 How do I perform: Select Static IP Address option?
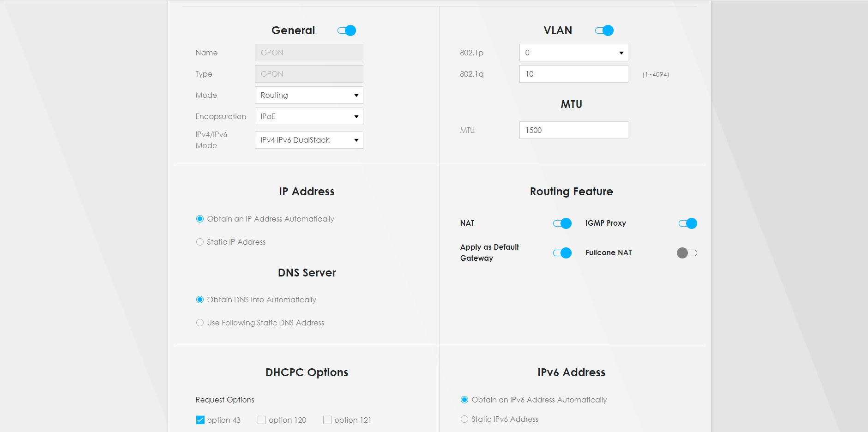(x=200, y=242)
